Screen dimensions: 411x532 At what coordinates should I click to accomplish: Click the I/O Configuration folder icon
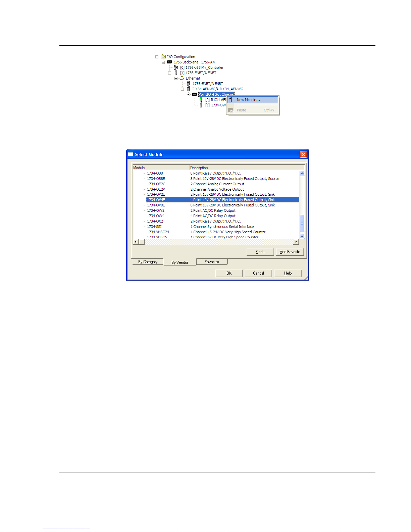[163, 57]
